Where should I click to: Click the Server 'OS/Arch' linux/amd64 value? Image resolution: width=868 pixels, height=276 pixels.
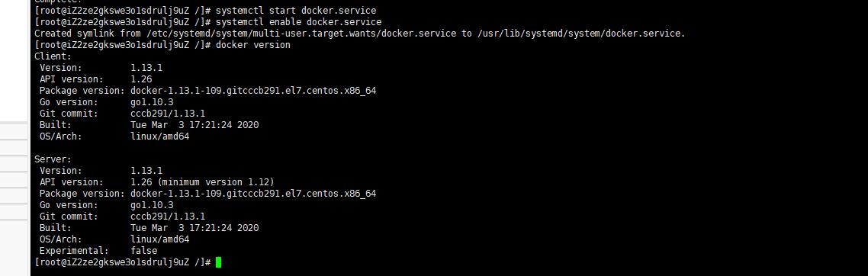(x=160, y=239)
